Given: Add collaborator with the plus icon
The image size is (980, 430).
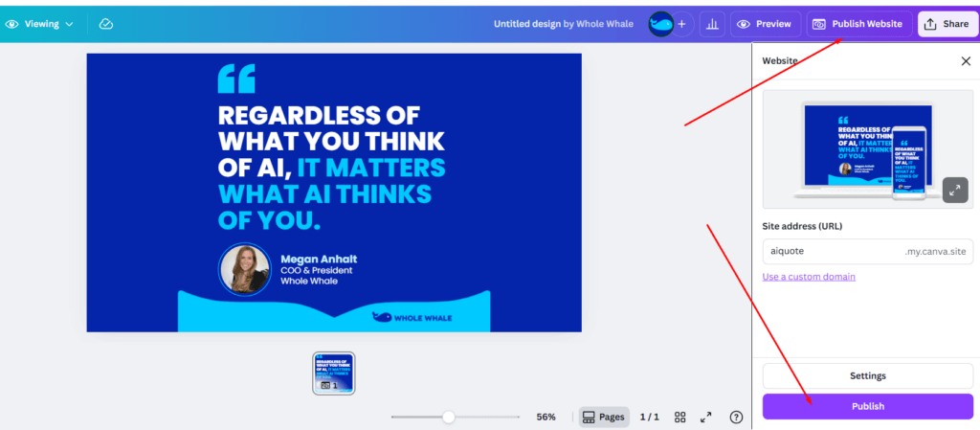Looking at the screenshot, I should click(x=682, y=24).
